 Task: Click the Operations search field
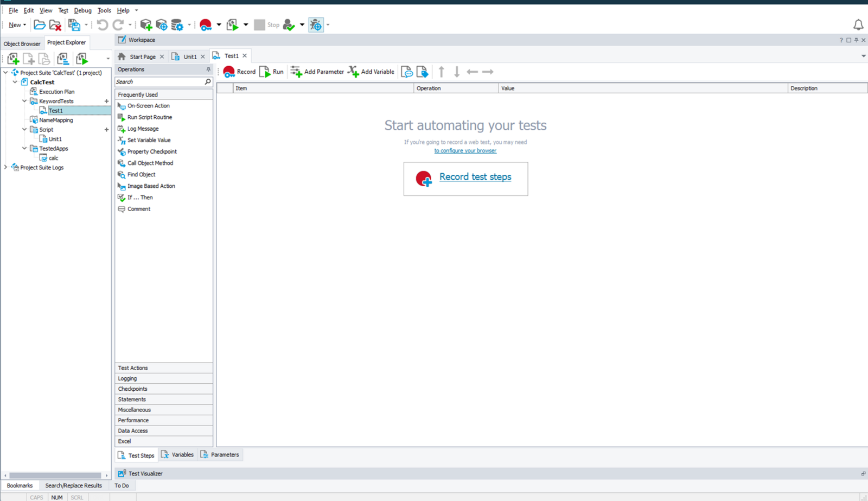(159, 82)
